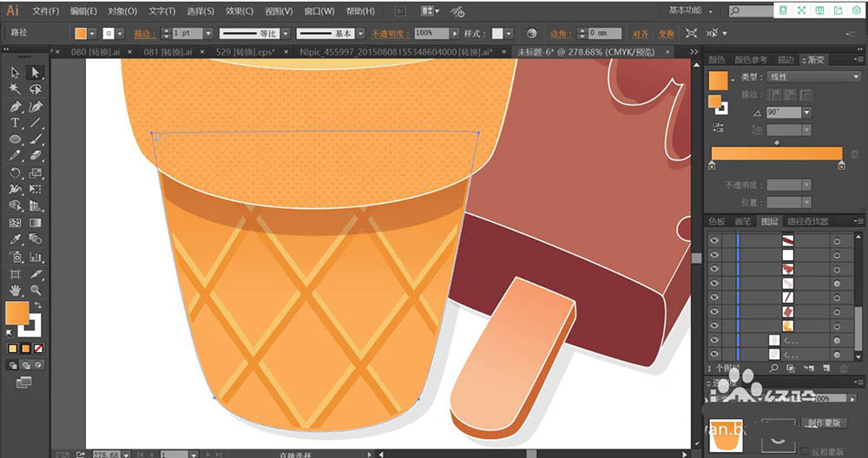Click the 不透明度 link in control bar

(x=390, y=34)
